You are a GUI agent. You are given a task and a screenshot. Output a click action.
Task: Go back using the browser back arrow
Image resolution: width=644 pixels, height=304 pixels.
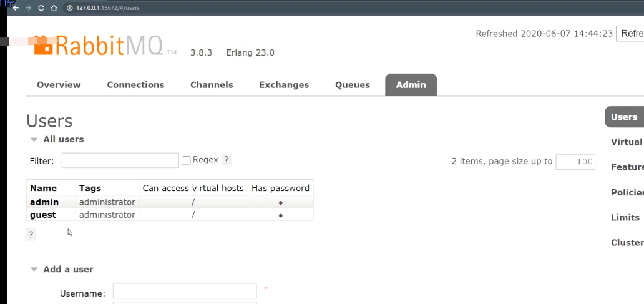point(16,8)
